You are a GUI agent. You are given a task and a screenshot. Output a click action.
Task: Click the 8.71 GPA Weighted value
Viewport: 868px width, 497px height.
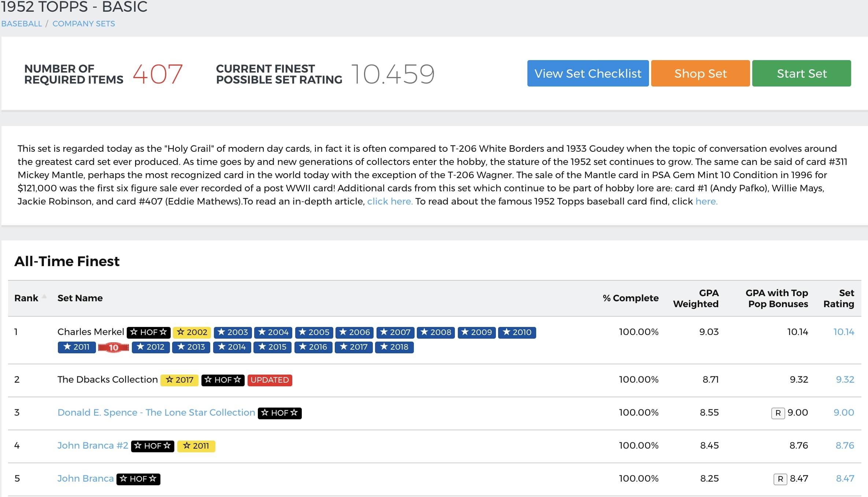pyautogui.click(x=711, y=379)
